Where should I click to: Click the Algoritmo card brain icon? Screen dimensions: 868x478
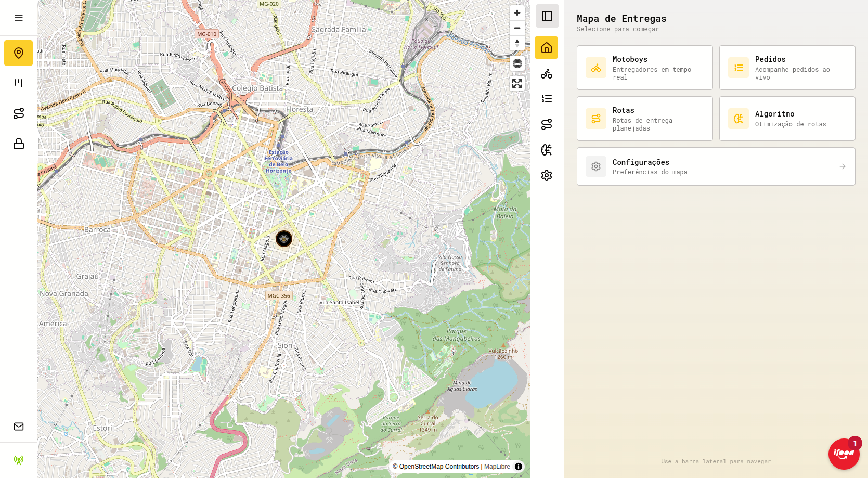[x=739, y=119]
